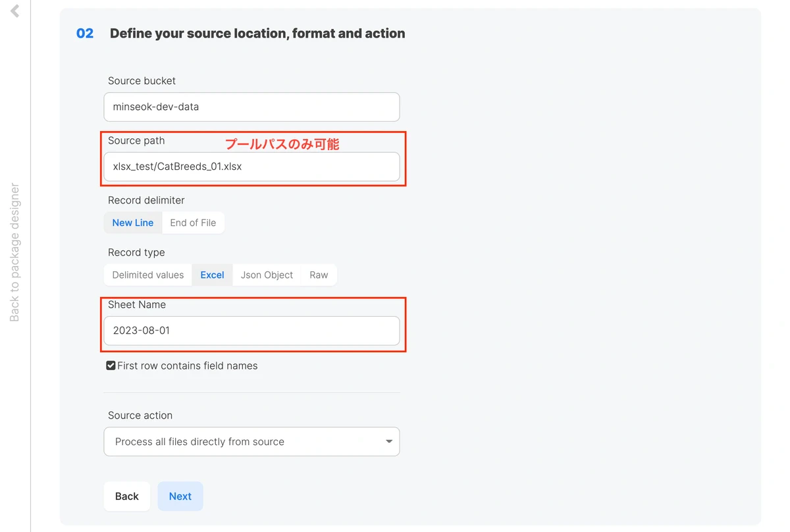Click the 'Source bucket' label
This screenshot has height=532, width=790.
coord(142,81)
